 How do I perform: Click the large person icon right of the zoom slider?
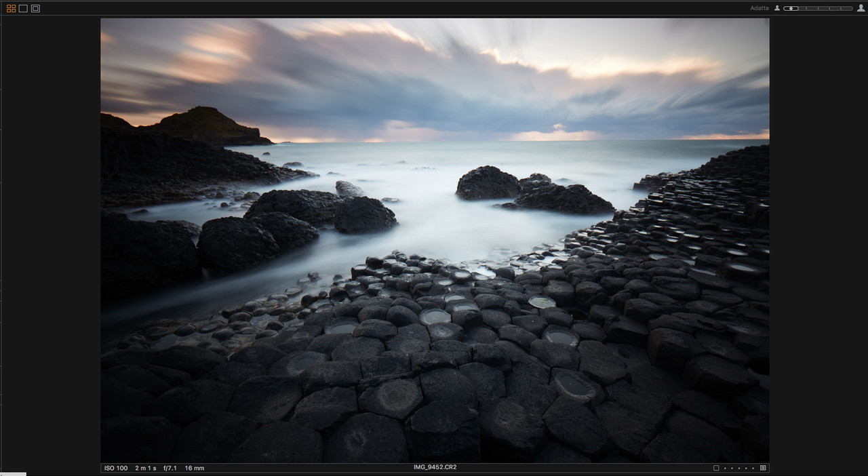click(x=861, y=8)
